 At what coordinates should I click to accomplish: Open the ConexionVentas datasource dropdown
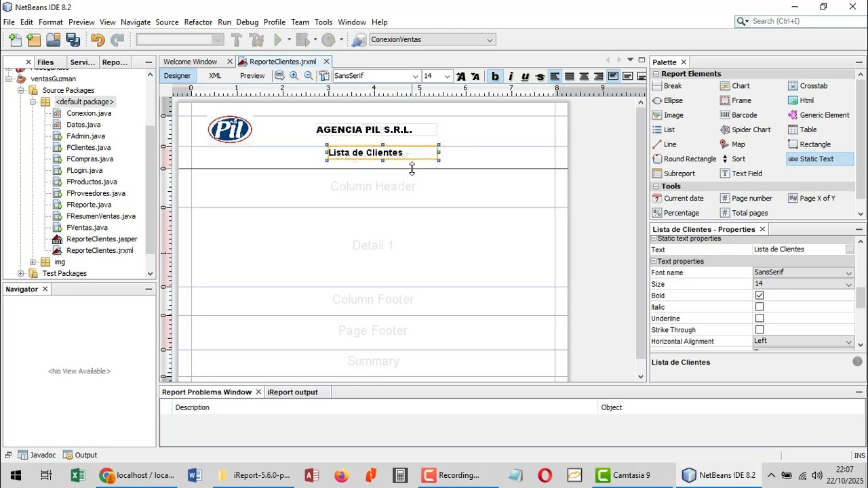[490, 40]
